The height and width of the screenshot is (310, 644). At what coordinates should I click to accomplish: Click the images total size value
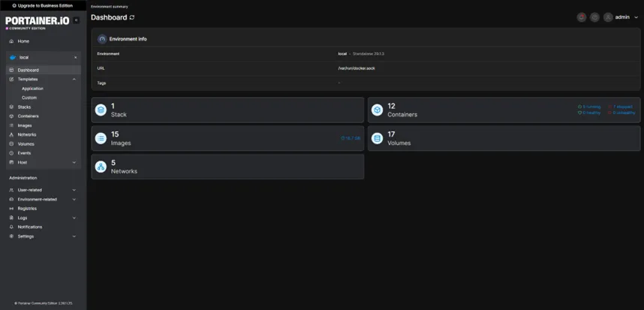coord(351,138)
